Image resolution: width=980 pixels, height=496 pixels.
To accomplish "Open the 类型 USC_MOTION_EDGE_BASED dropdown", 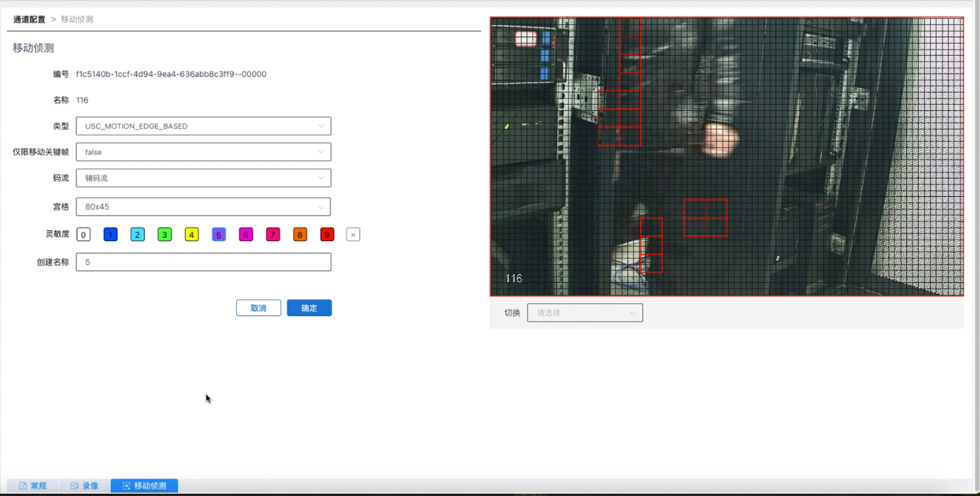I will pyautogui.click(x=203, y=126).
